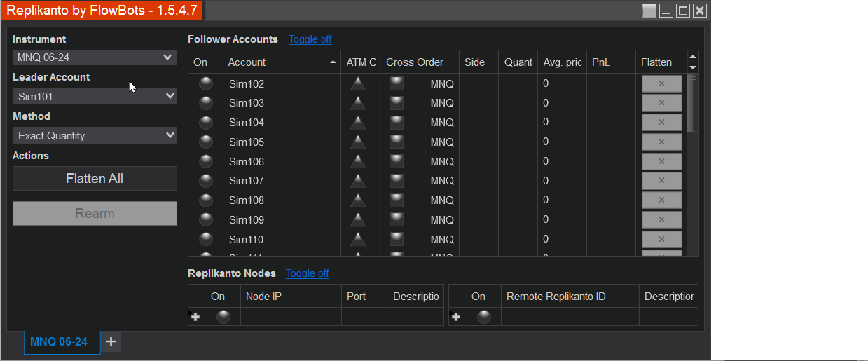The image size is (868, 361).
Task: Click the PnL column header
Action: click(611, 62)
